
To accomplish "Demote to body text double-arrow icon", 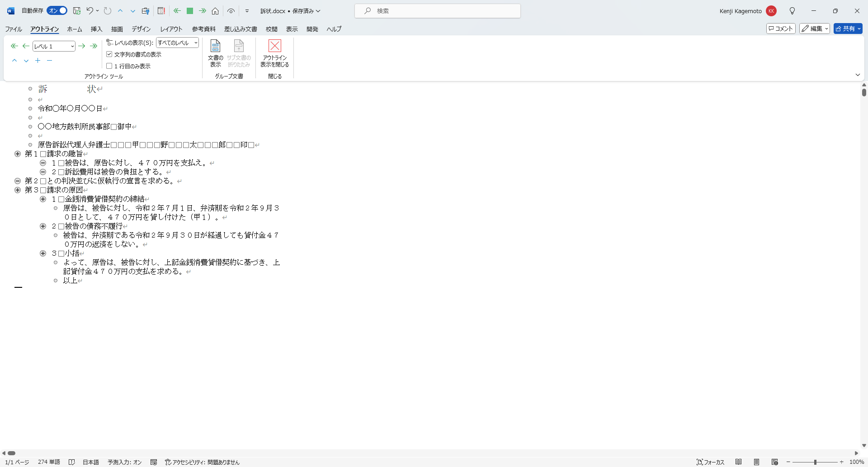I will [x=94, y=46].
